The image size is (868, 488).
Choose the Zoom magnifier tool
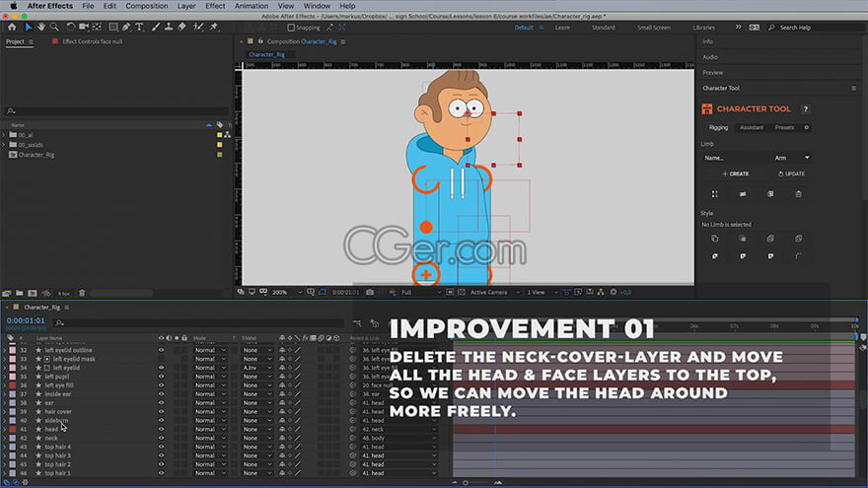click(54, 27)
